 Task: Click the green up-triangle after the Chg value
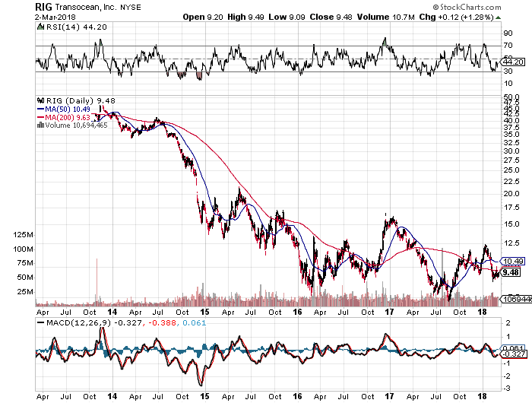498,17
